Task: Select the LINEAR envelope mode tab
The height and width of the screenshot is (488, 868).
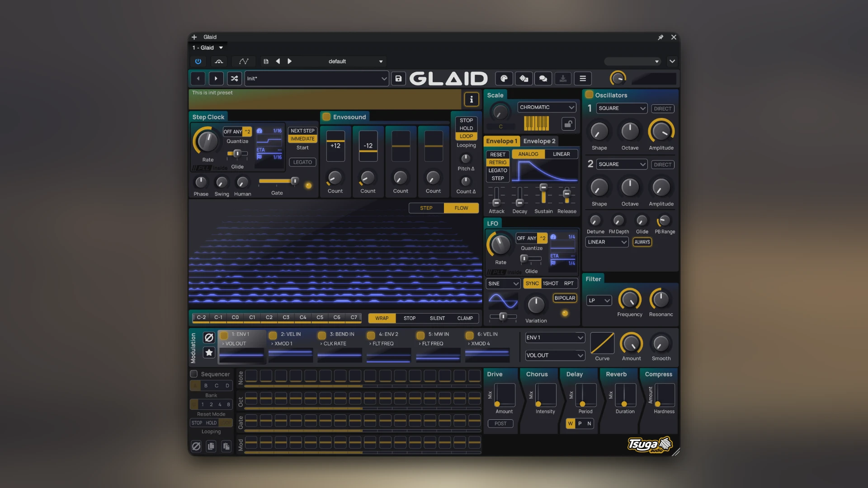Action: click(x=561, y=154)
